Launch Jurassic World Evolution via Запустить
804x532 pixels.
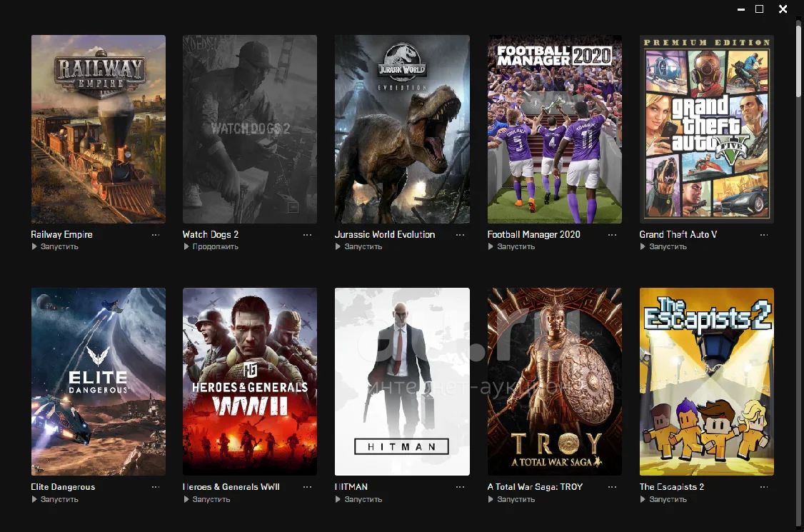[359, 247]
